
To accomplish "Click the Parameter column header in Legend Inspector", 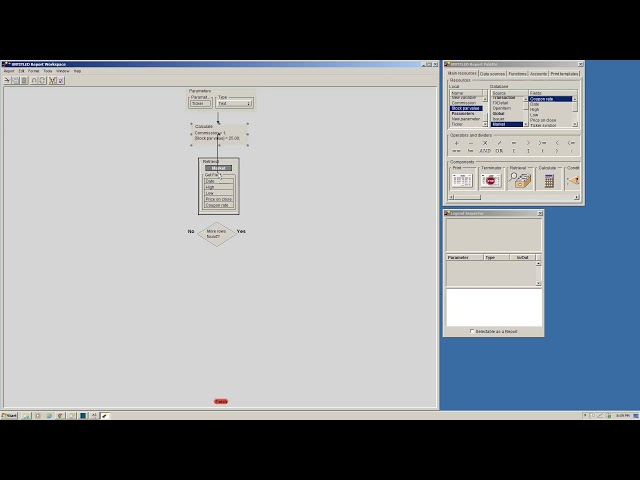I will pyautogui.click(x=465, y=258).
